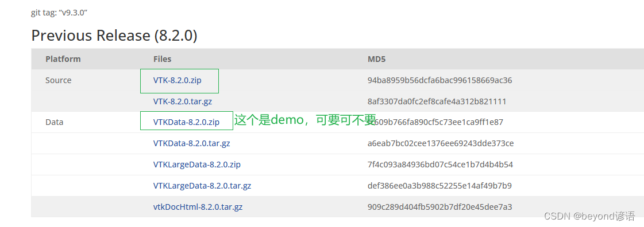The width and height of the screenshot is (644, 227).
Task: Open the VTKLargeData-8.2.0.tar.gz link
Action: pyautogui.click(x=202, y=186)
